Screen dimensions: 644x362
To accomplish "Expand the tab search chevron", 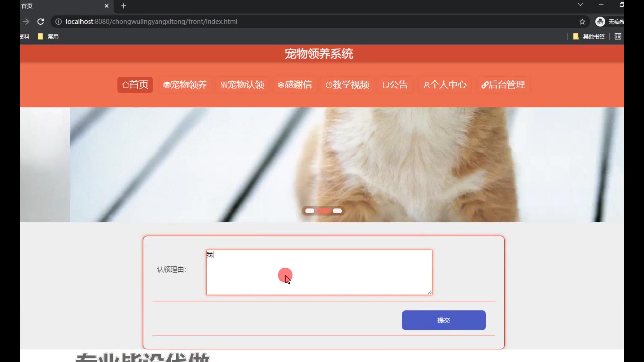I will [x=580, y=5].
